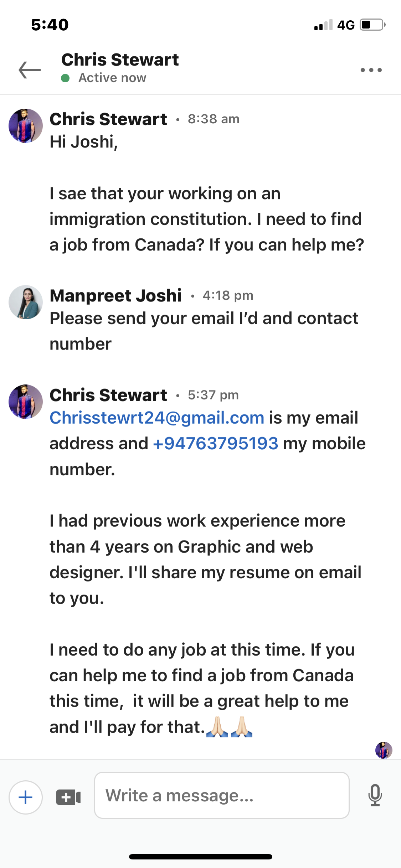Screen dimensions: 401x868
Task: Tap the microphone voice message icon
Action: pos(375,795)
